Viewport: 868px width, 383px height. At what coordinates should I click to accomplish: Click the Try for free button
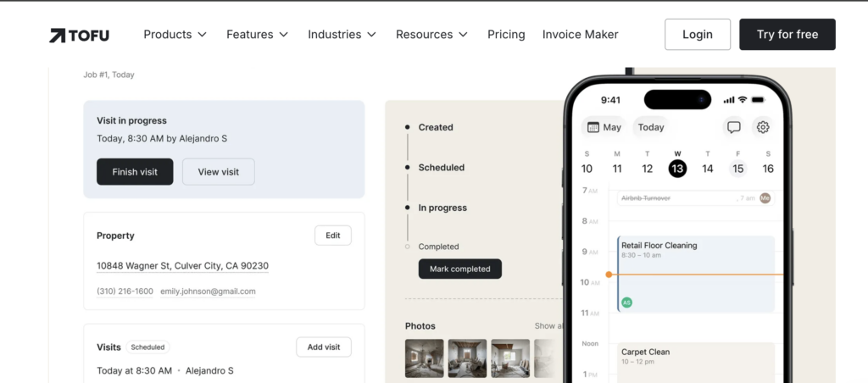click(x=787, y=34)
